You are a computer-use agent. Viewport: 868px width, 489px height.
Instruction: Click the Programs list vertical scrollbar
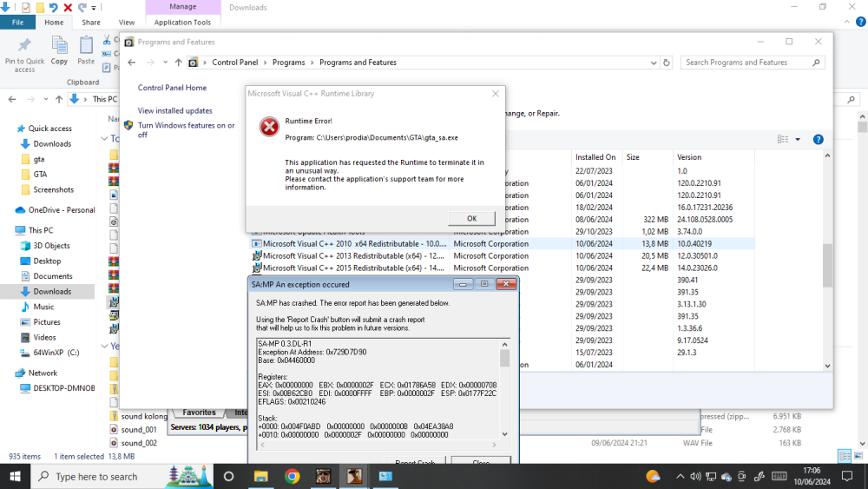[827, 265]
